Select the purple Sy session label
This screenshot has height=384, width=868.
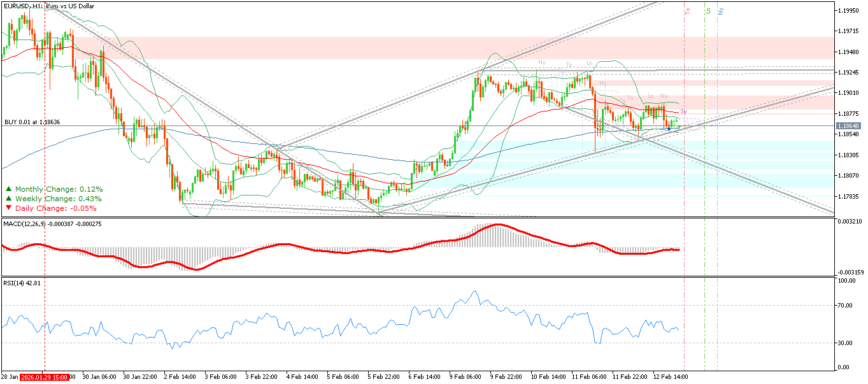[x=683, y=112]
